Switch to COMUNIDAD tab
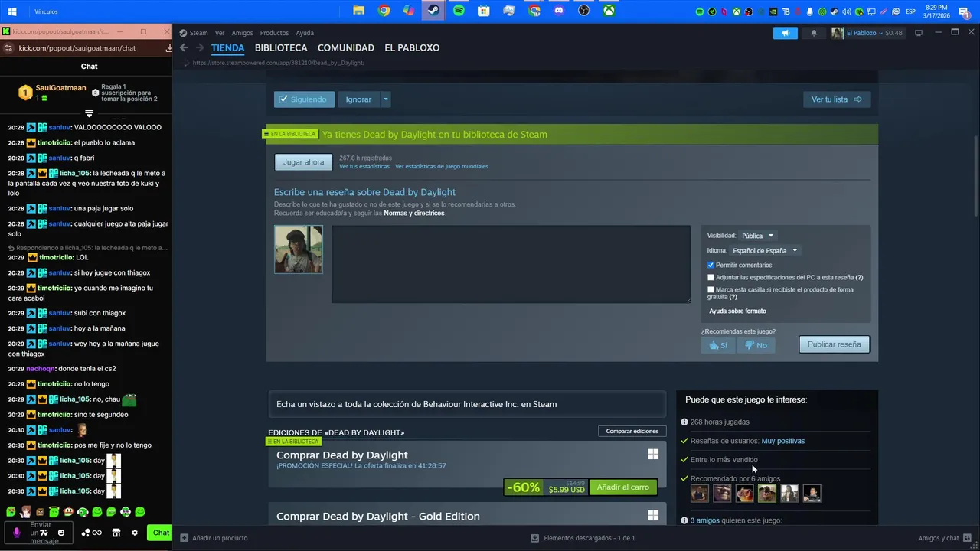The height and width of the screenshot is (551, 980). coord(346,47)
